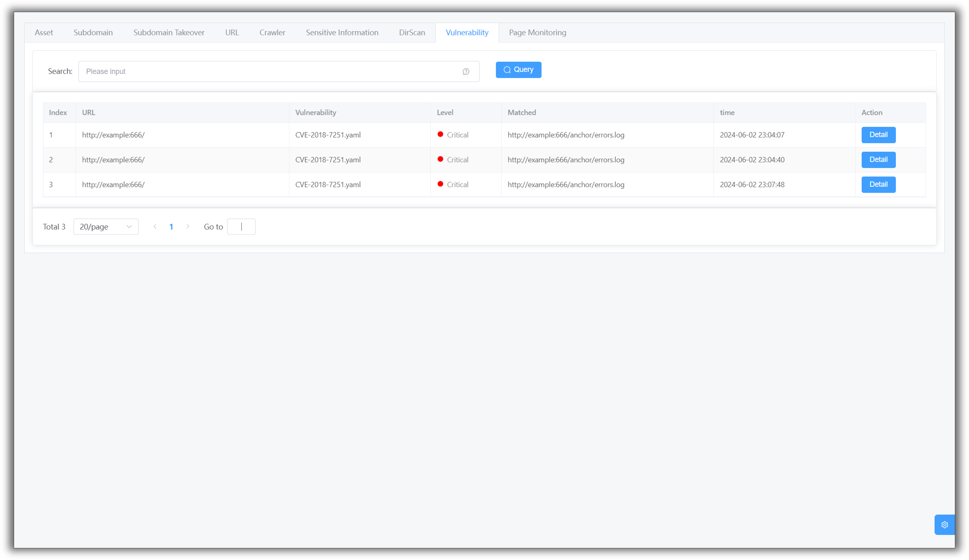Screen dimensions: 969x560
Task: Click the URL tab
Action: click(x=232, y=33)
